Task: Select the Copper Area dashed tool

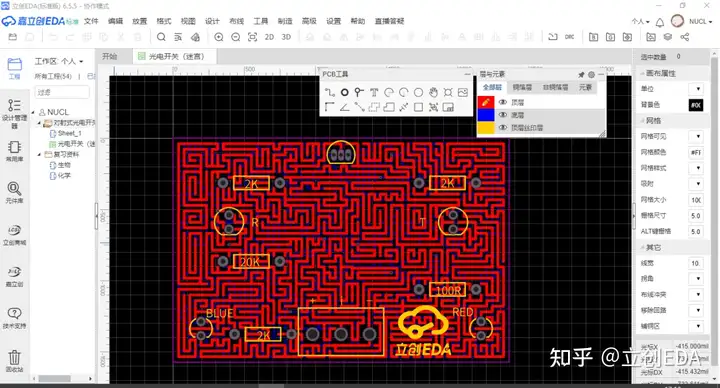Action: tap(374, 107)
